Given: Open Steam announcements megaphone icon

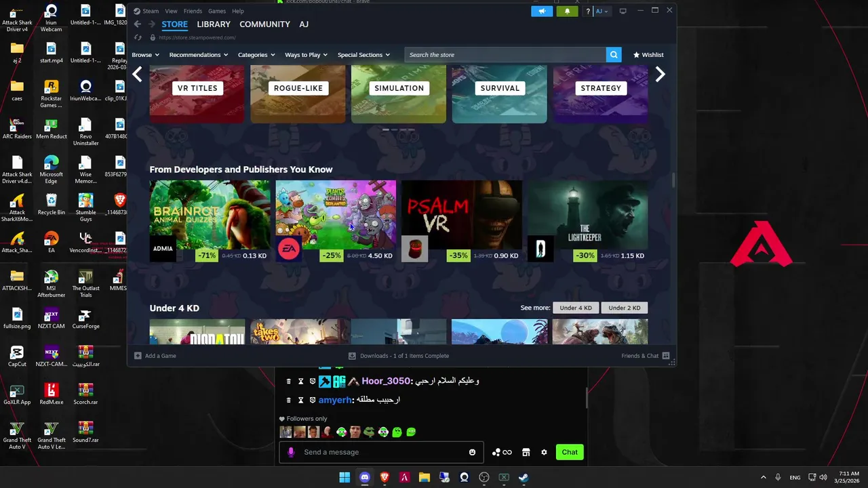Looking at the screenshot, I should 542,11.
